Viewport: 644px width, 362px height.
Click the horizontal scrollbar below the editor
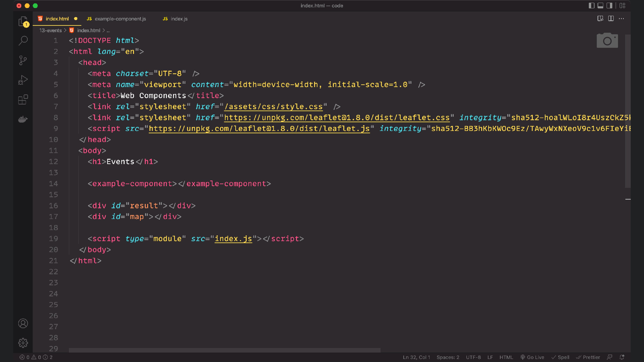[224, 350]
